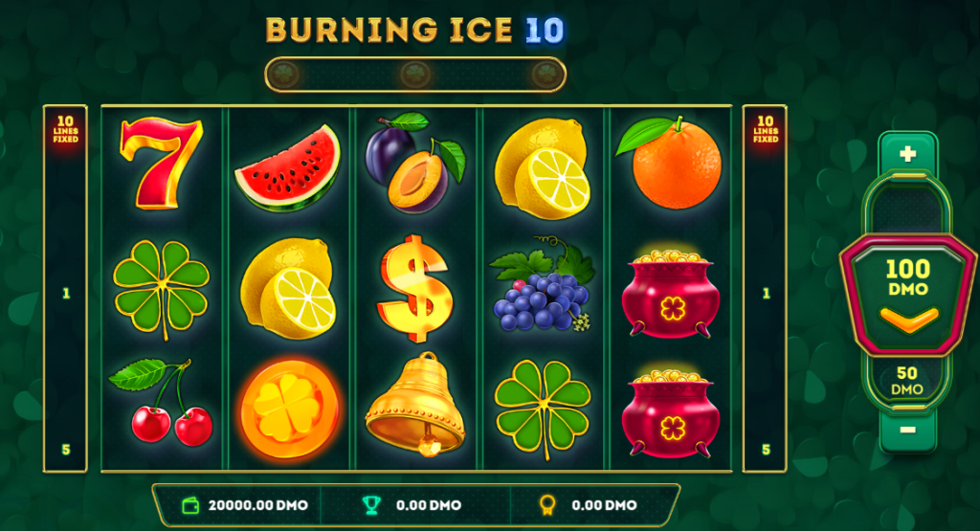The image size is (980, 531).
Task: Click line number 1 on left panel
Action: (x=66, y=293)
